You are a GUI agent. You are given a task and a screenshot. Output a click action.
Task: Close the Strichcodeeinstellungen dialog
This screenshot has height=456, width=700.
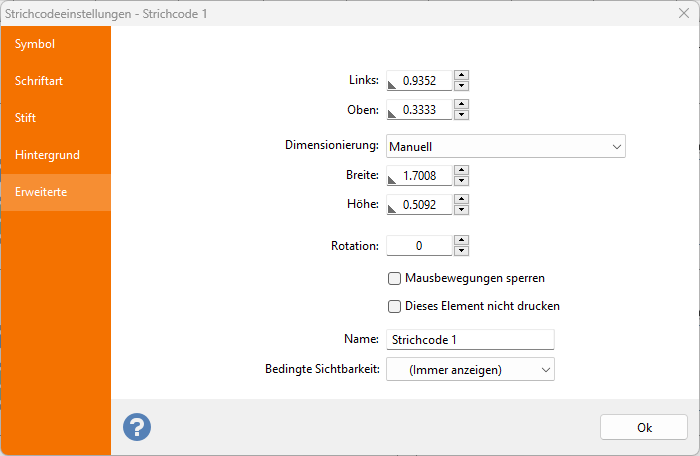pyautogui.click(x=684, y=13)
